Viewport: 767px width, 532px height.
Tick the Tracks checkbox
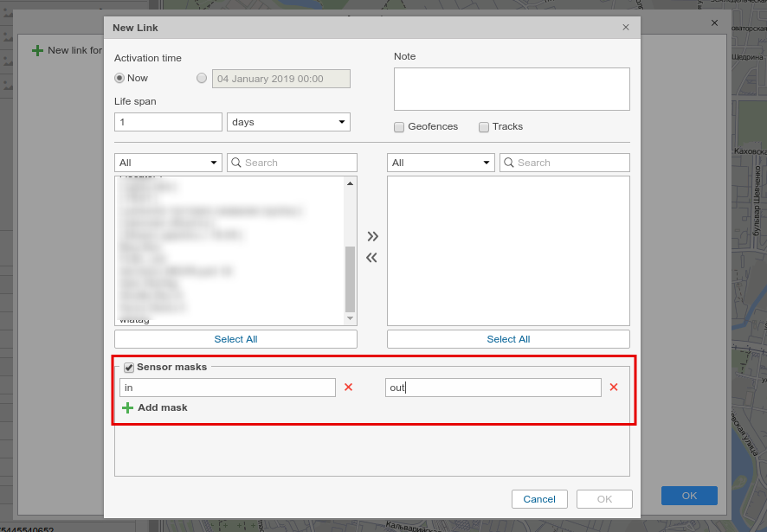[484, 127]
